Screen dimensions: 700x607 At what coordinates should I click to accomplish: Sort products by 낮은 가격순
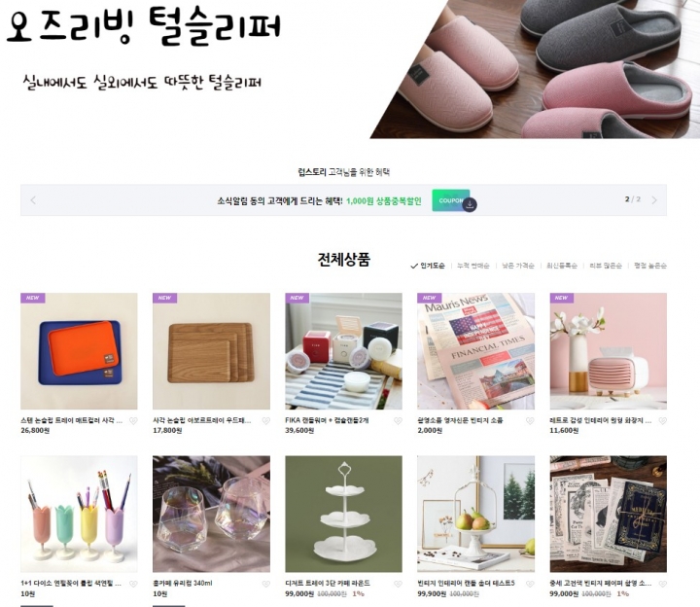click(x=518, y=266)
